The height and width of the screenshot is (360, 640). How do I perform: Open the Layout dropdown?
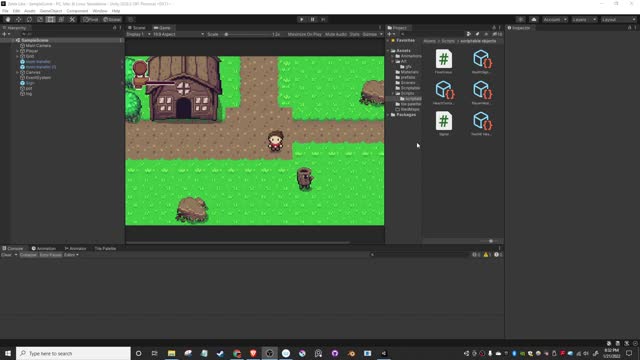618,20
